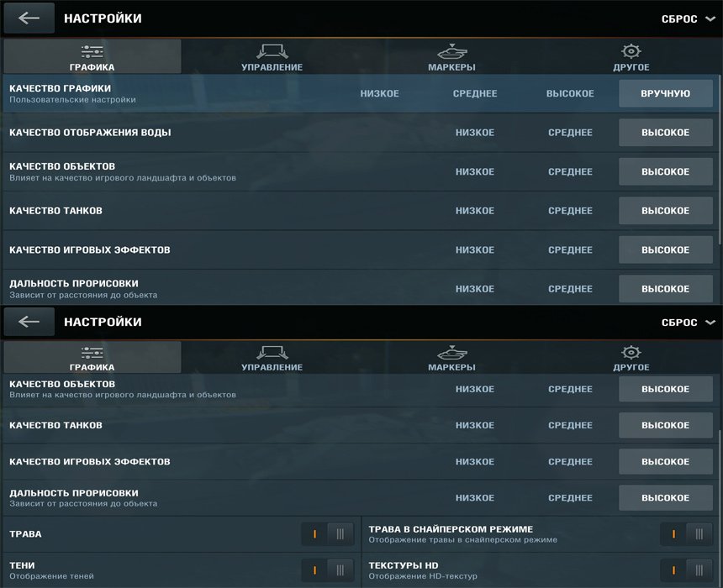Go back using the arrow in the upper settings screen
This screenshot has width=723, height=588.
point(29,18)
